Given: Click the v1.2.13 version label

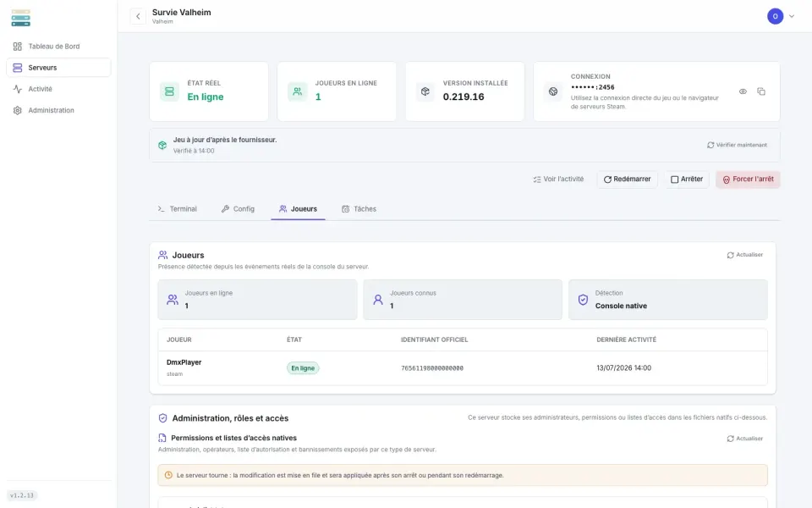Looking at the screenshot, I should pyautogui.click(x=22, y=495).
